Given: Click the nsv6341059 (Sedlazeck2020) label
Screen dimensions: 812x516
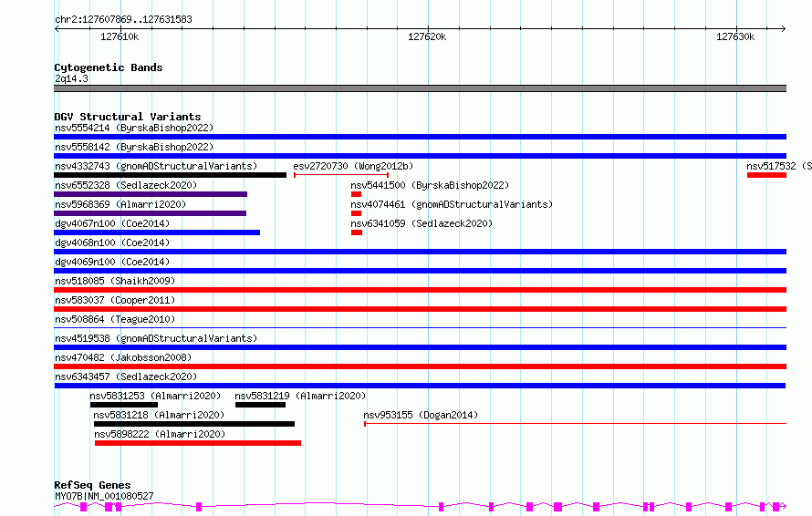Looking at the screenshot, I should point(422,223).
